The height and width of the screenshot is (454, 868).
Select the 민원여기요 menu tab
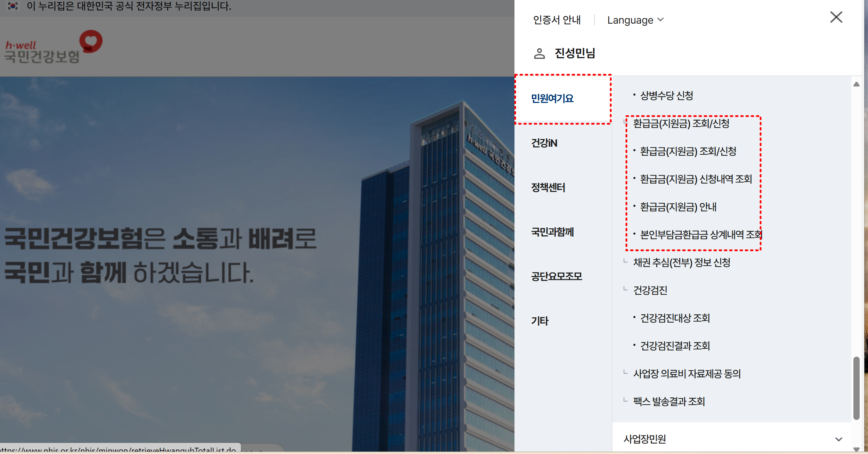click(552, 99)
